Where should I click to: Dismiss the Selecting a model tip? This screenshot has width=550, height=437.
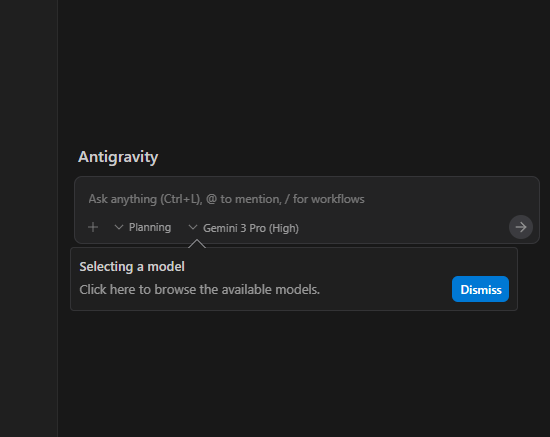[x=480, y=289]
